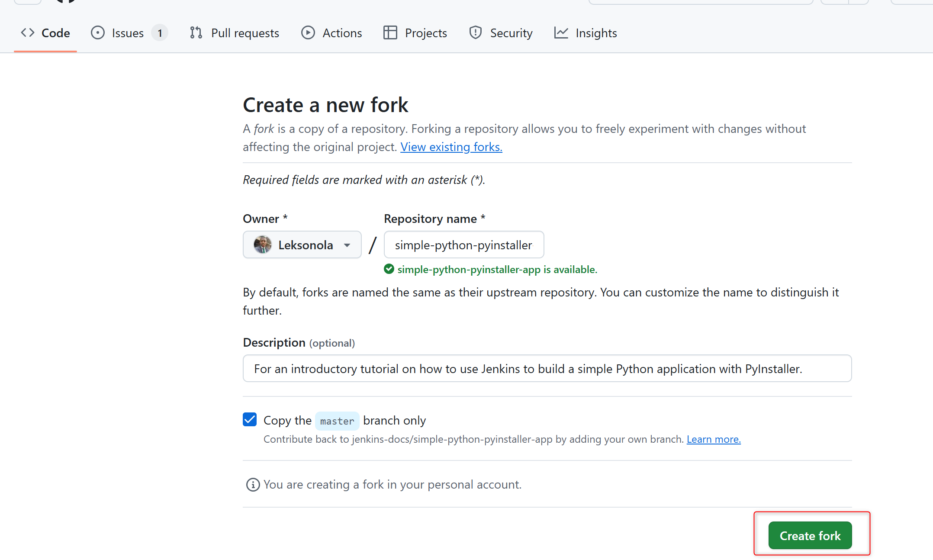Click the green availability checkmark icon
Screen dimensions: 933x560
[x=389, y=269]
